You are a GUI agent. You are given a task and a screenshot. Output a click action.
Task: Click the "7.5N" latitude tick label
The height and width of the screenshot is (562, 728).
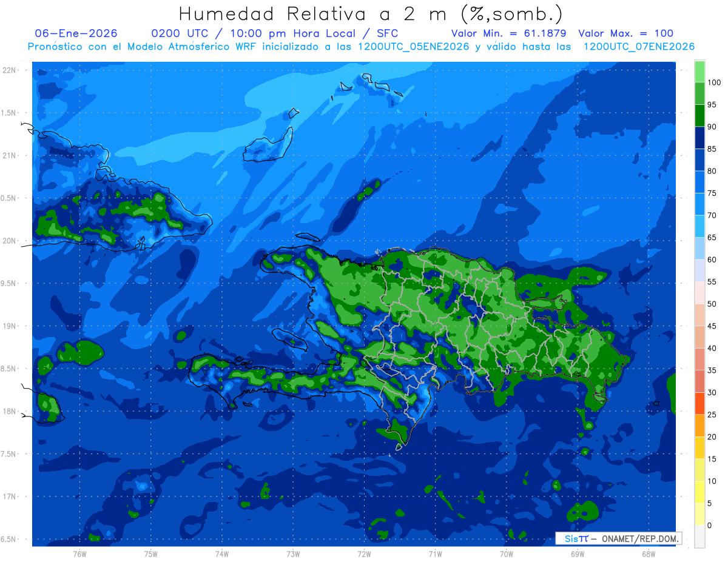(8, 454)
